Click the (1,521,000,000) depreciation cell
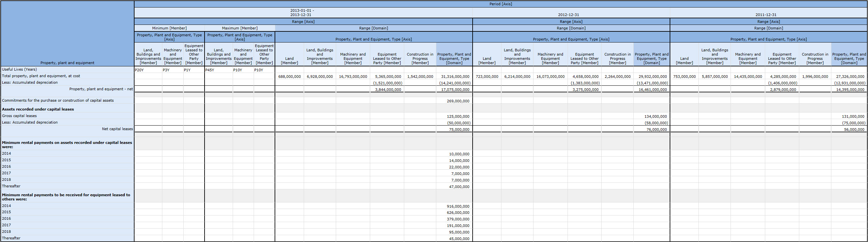868x242 pixels. point(388,83)
